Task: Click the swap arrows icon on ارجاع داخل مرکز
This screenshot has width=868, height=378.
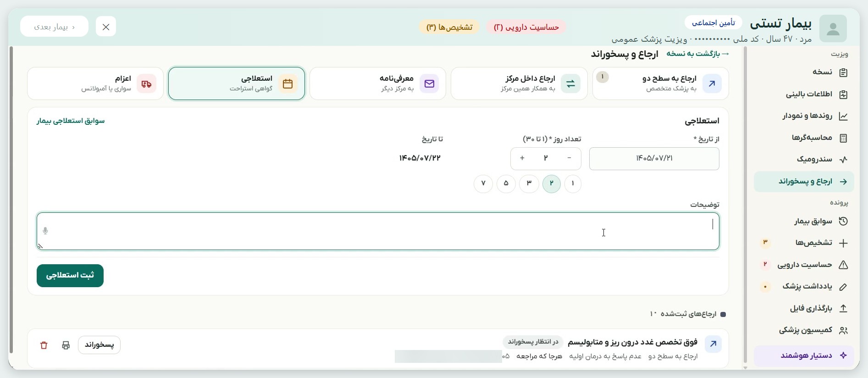Action: 571,84
